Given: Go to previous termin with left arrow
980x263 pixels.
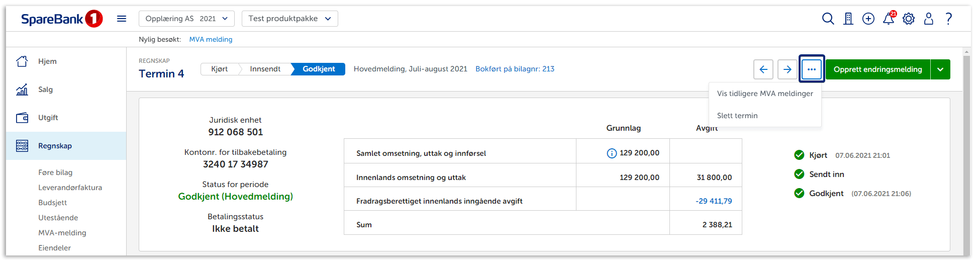Looking at the screenshot, I should (x=763, y=69).
